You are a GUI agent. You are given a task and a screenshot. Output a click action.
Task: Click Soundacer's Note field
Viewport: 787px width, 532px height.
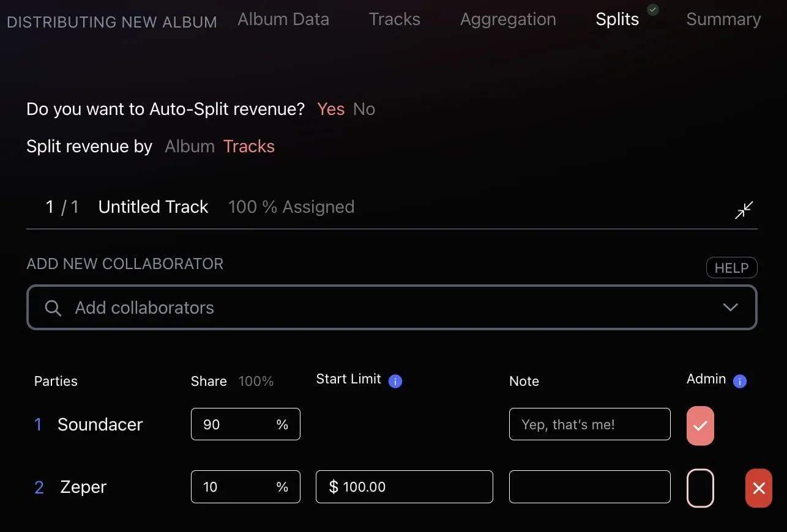[x=590, y=424]
